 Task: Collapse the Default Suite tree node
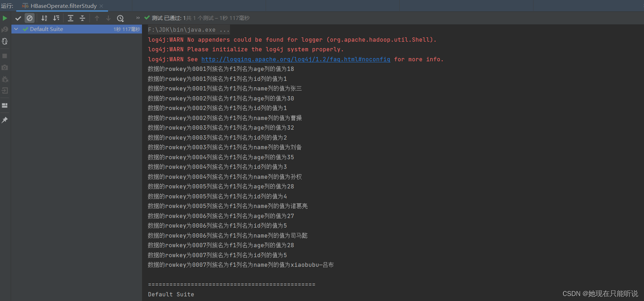point(16,29)
